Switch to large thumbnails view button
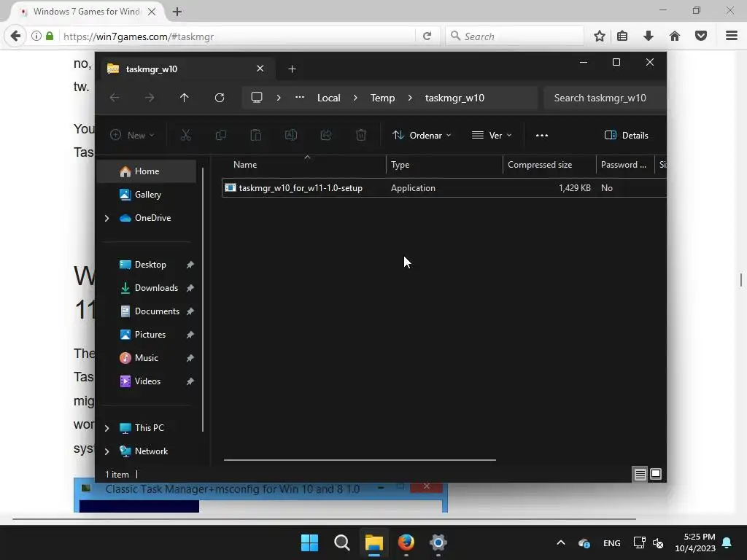 tap(656, 474)
